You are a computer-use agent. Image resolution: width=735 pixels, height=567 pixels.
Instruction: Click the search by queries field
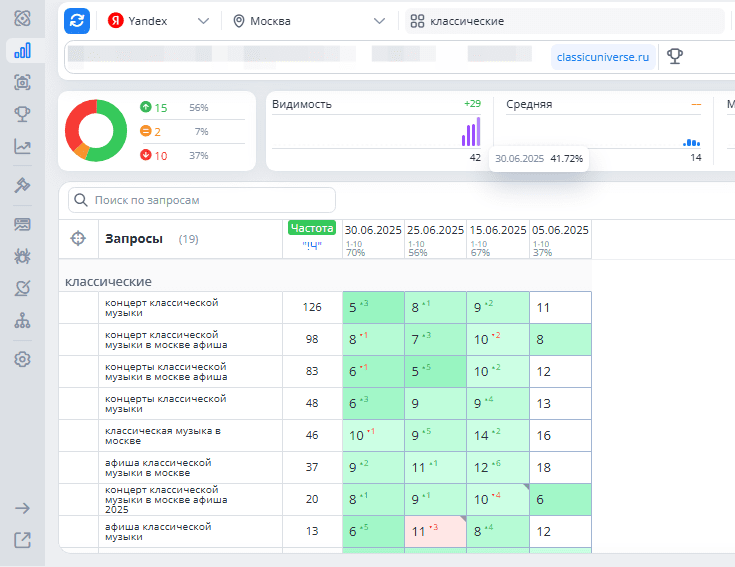tap(202, 200)
